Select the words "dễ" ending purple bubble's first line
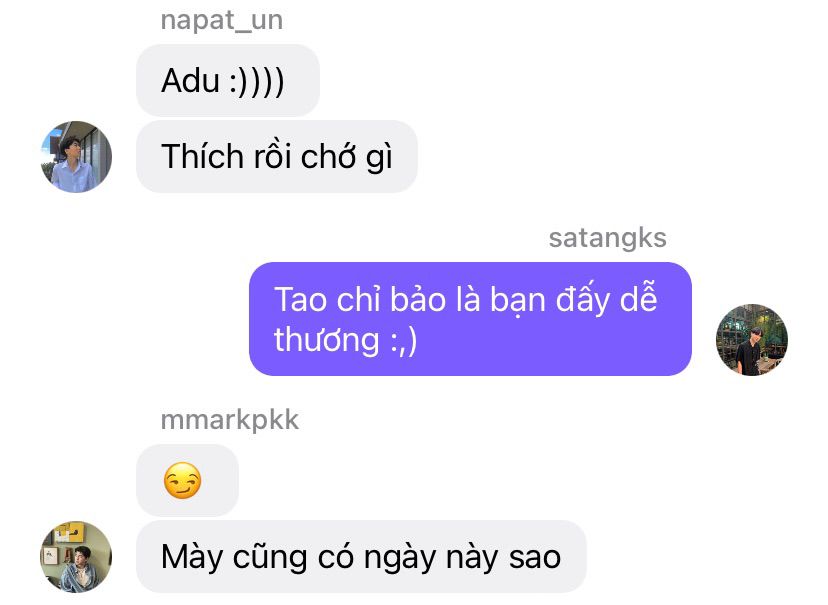828x605 pixels. 638,298
